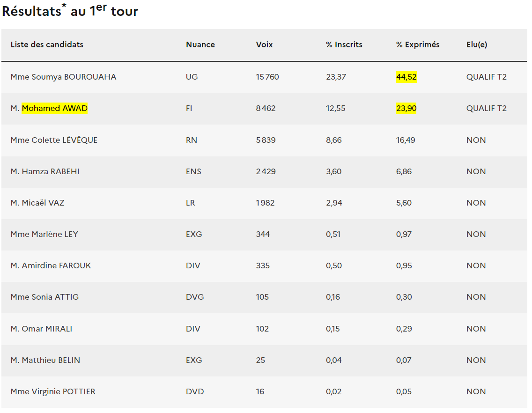The image size is (532, 413).
Task: Select the highlighted name Mohamed AWAD
Action: coord(55,109)
